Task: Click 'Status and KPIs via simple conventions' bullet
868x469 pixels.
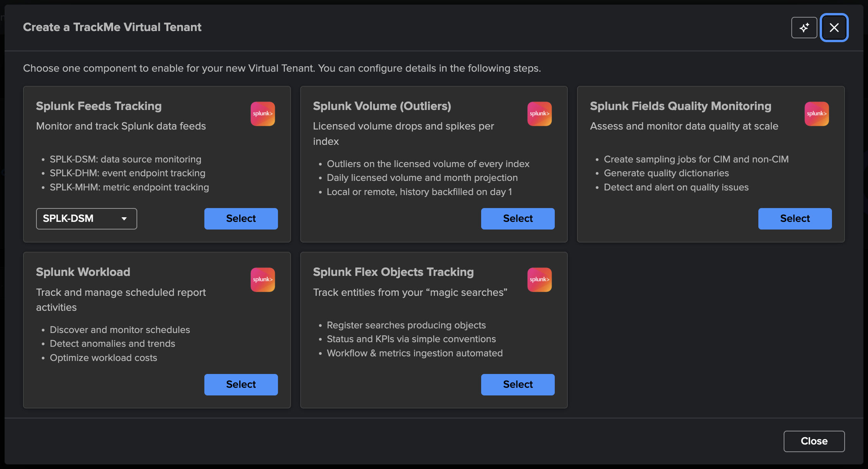Action: [x=411, y=339]
